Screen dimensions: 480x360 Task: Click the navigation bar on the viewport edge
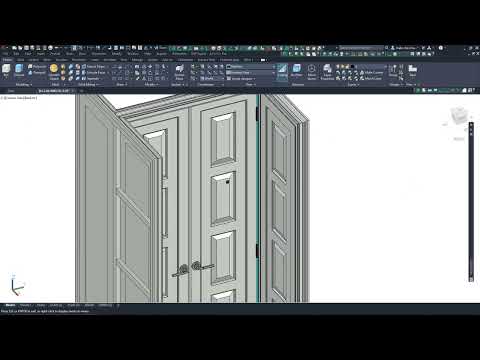click(x=471, y=202)
